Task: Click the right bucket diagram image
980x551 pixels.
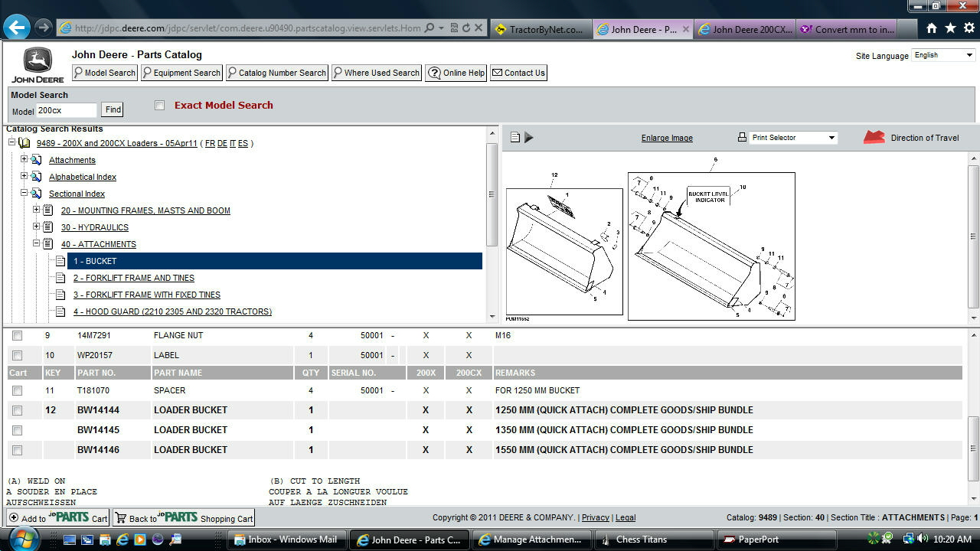Action: (711, 246)
